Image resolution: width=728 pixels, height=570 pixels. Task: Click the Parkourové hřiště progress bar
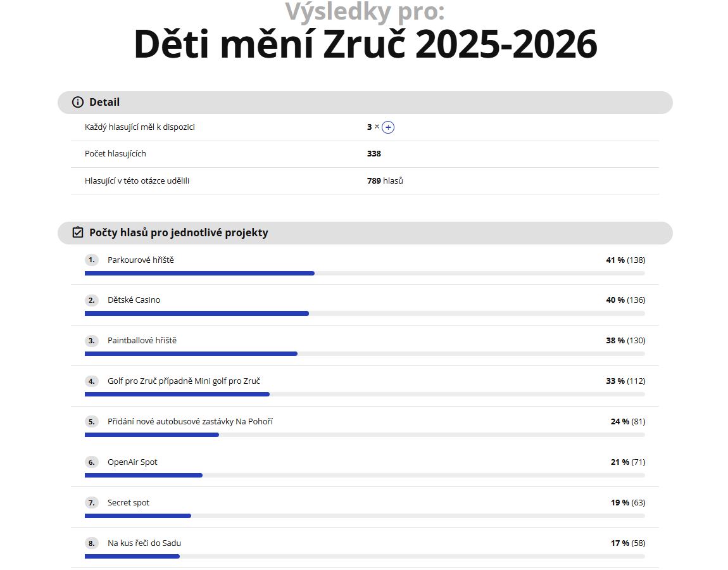coord(199,273)
